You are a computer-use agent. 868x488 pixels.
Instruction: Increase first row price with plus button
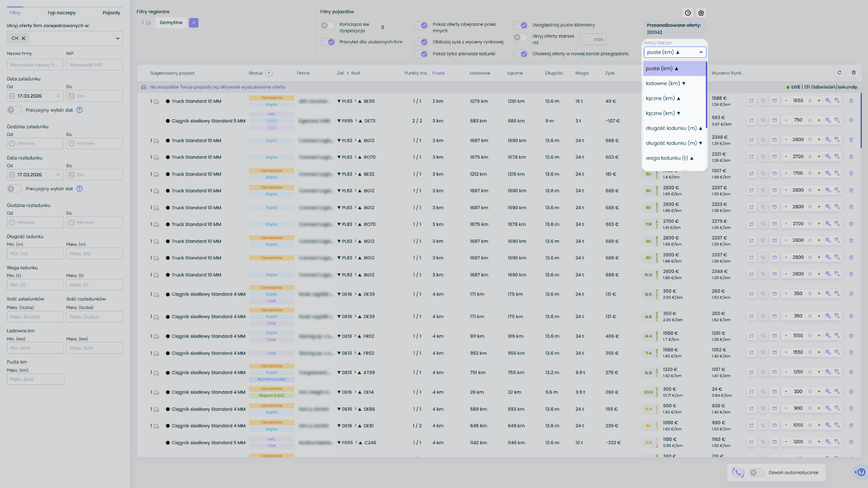(819, 101)
